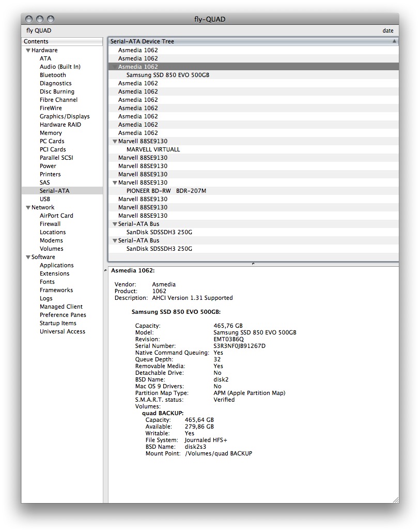Select PC Cards in the sidebar
420x532 pixels.
point(52,141)
